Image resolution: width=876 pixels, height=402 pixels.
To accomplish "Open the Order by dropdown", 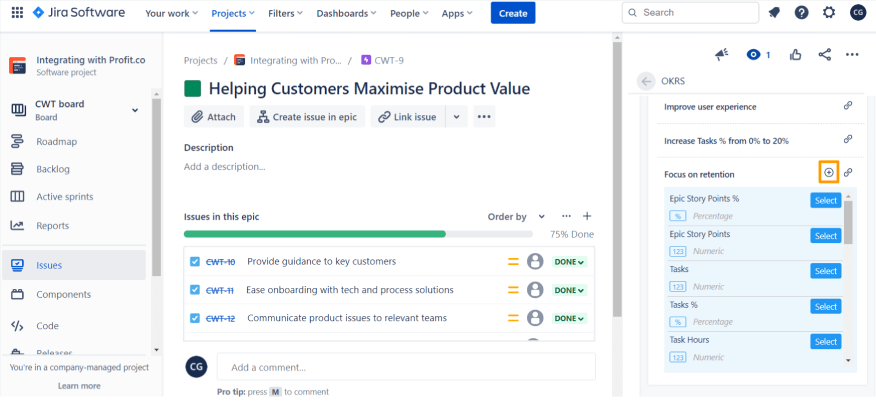I will coord(516,217).
